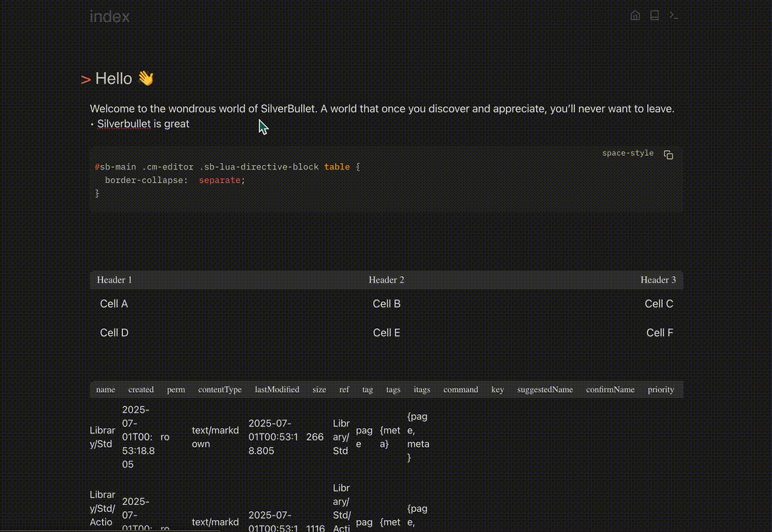Click the border-collapse line in code
This screenshot has height=532, width=772.
pyautogui.click(x=175, y=180)
